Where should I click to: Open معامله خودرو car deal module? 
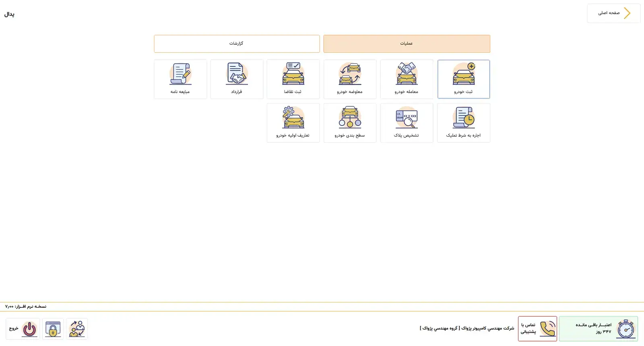click(407, 79)
